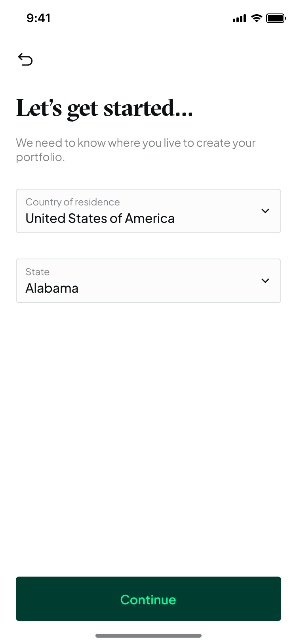
Task: Click the battery indicator icon
Action: pos(276,18)
